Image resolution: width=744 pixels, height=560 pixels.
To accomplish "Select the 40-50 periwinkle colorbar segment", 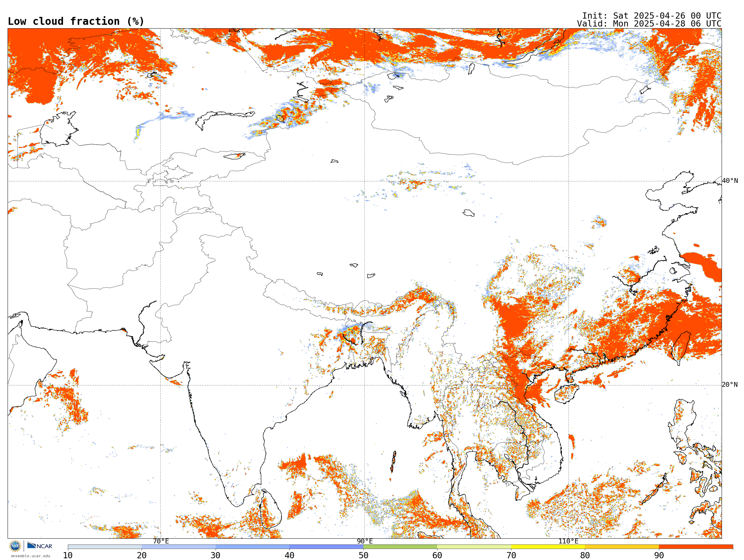I will pyautogui.click(x=326, y=547).
